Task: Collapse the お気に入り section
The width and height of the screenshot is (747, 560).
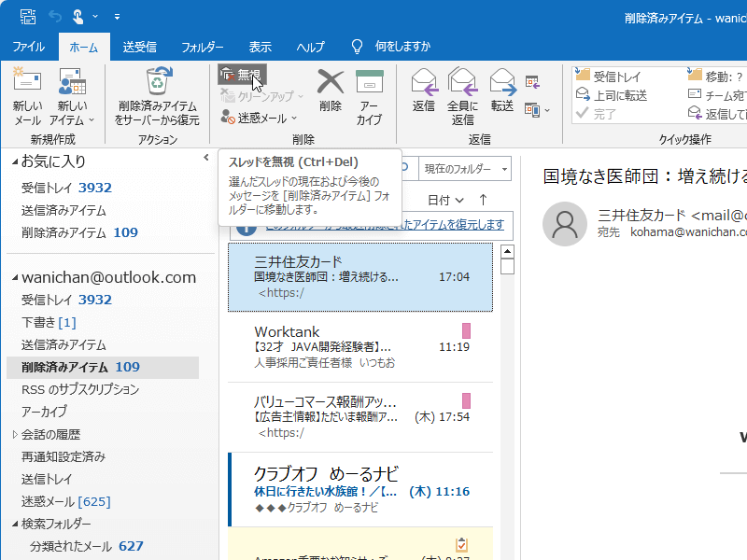Action: [x=15, y=161]
